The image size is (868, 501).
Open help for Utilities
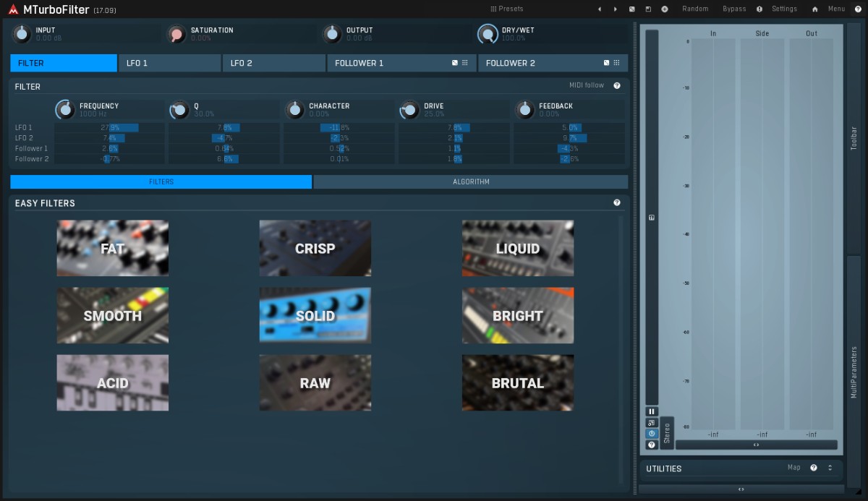(x=814, y=468)
